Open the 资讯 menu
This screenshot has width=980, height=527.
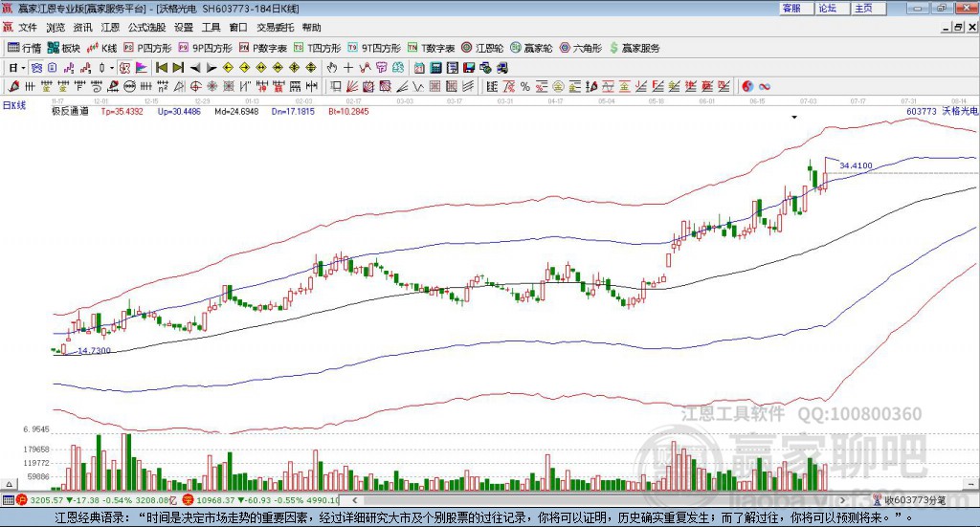point(82,28)
